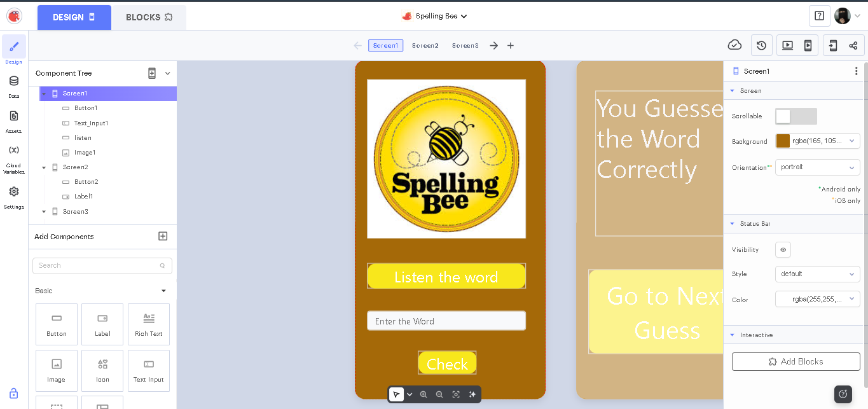Collapse Screen2 in Component Tree
The width and height of the screenshot is (868, 409).
(44, 167)
